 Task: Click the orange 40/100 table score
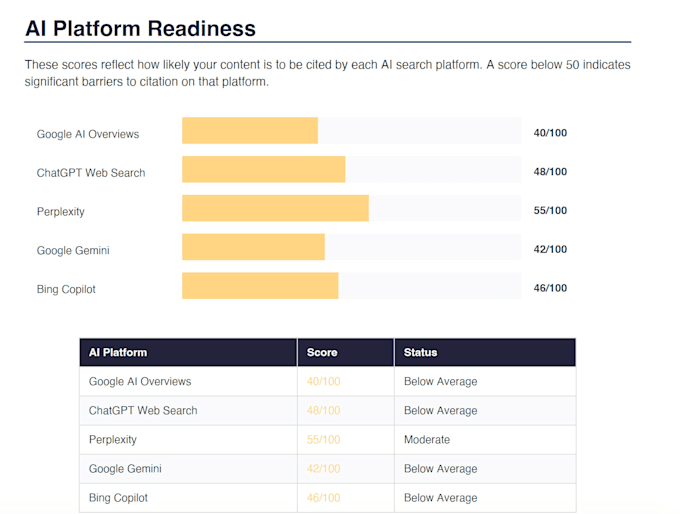tap(324, 381)
